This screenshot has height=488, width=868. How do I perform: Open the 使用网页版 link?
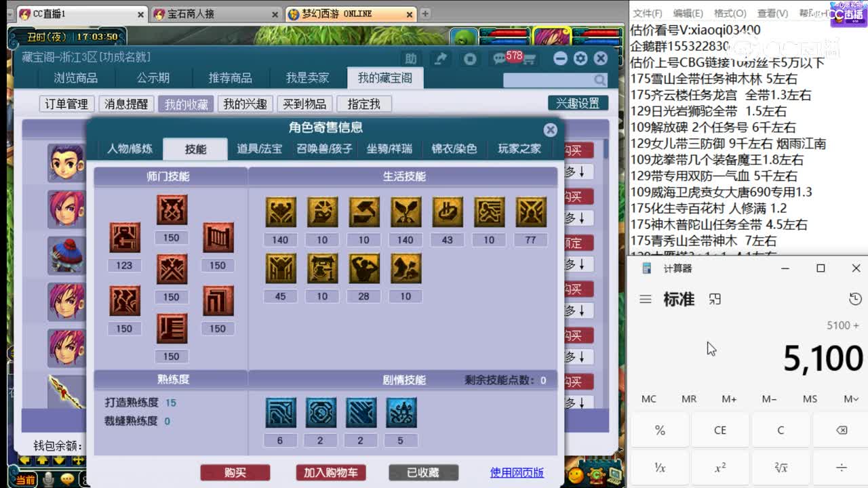tap(515, 474)
